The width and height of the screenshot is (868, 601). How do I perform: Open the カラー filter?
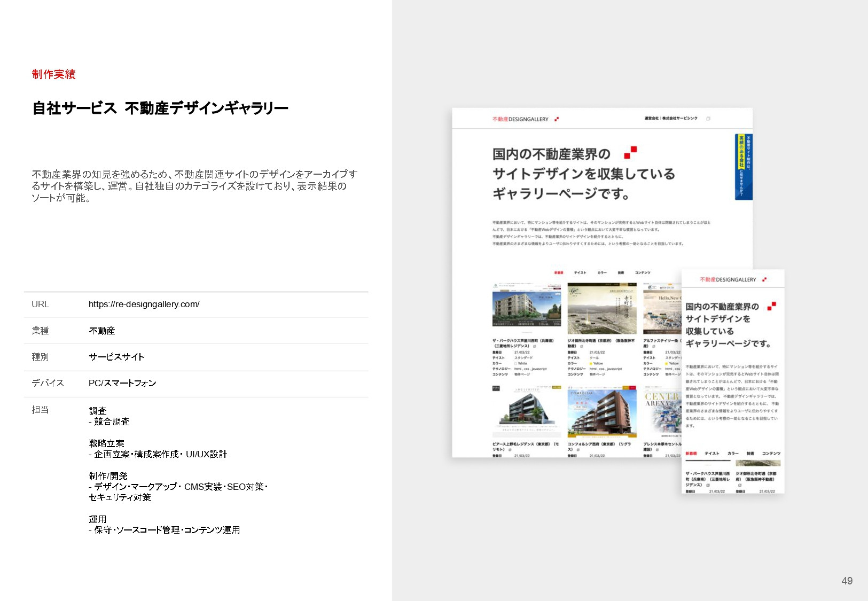click(x=602, y=272)
